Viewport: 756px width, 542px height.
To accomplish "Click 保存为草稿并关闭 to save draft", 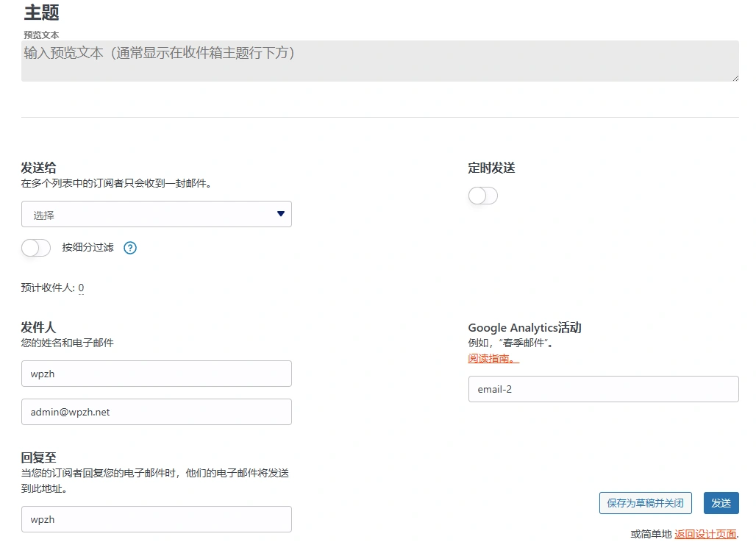I will click(645, 503).
